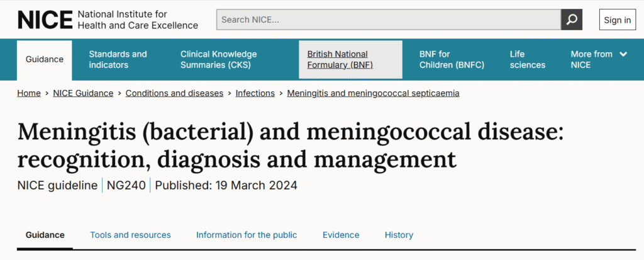Image resolution: width=644 pixels, height=260 pixels.
Task: Open the Evidence tab
Action: pos(341,235)
